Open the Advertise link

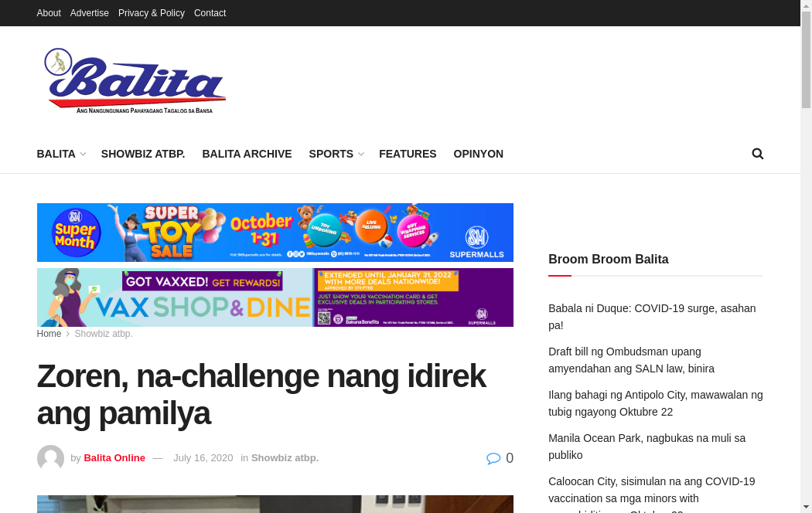coord(90,13)
